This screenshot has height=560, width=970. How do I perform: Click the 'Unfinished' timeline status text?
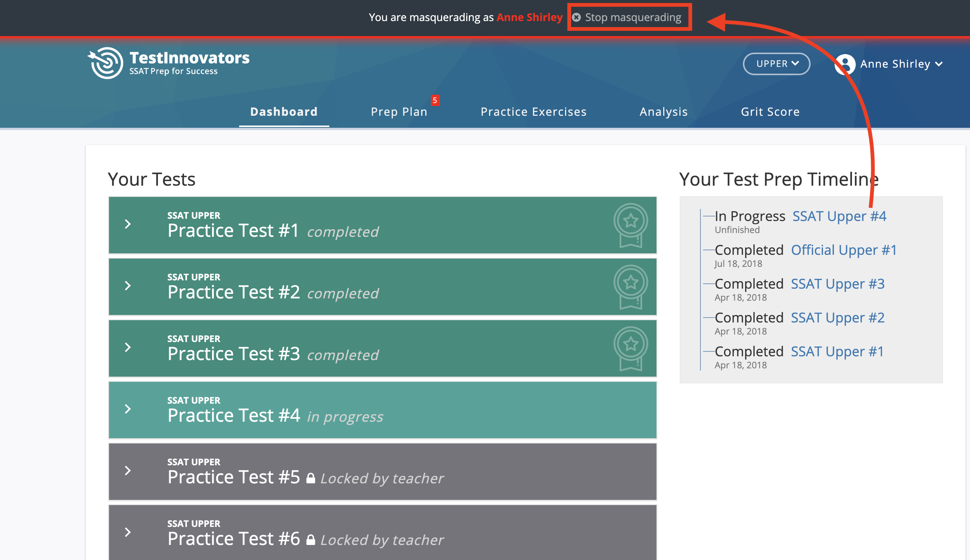point(737,230)
